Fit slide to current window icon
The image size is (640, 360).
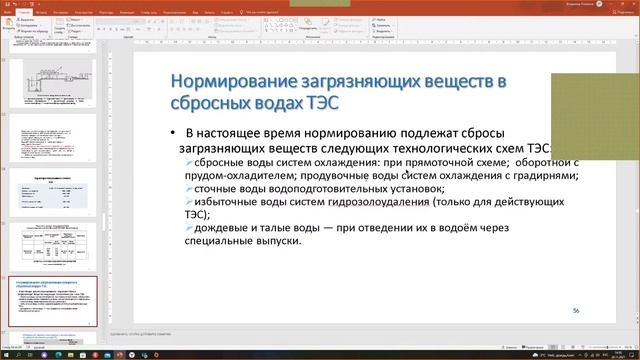pyautogui.click(x=636, y=347)
